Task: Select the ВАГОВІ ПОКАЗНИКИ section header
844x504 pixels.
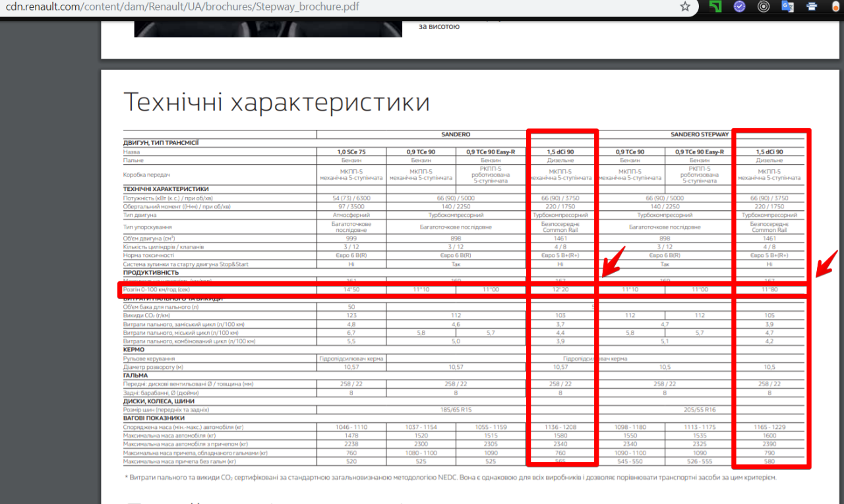Action: click(154, 418)
